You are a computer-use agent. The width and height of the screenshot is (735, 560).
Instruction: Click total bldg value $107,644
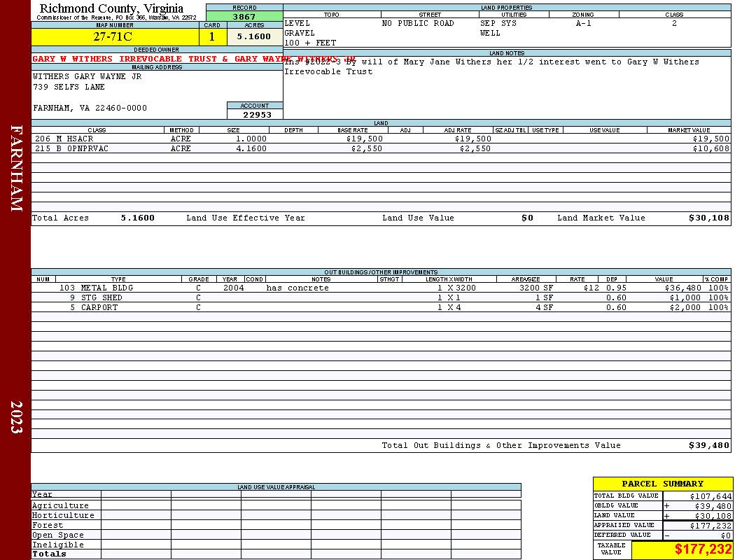click(710, 496)
